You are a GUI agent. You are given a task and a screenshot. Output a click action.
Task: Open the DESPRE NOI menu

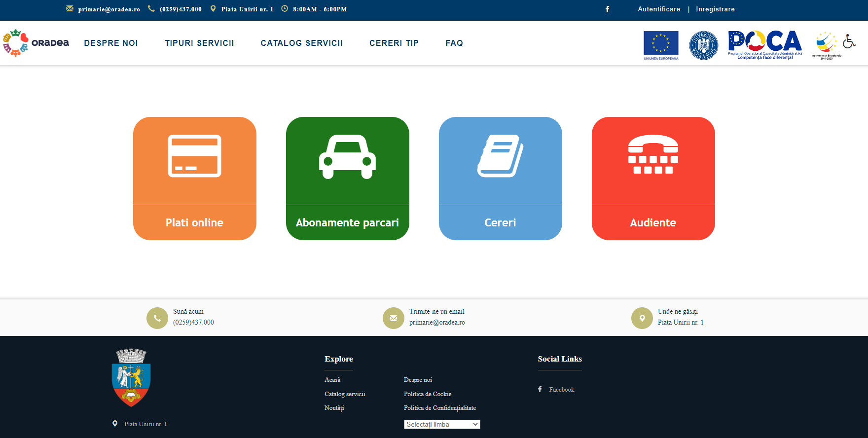pos(111,43)
